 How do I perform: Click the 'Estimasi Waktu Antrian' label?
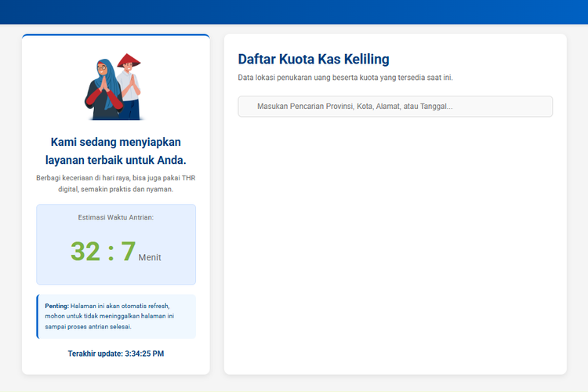pos(116,217)
